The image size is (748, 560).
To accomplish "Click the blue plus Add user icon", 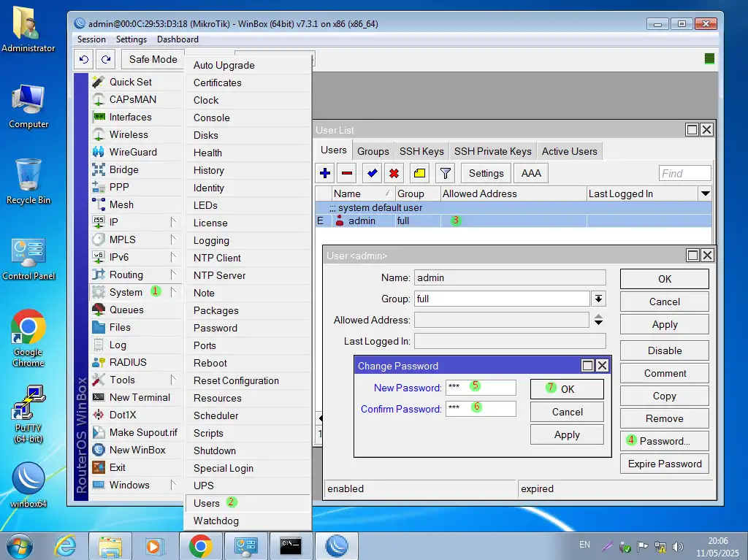I will tap(326, 173).
